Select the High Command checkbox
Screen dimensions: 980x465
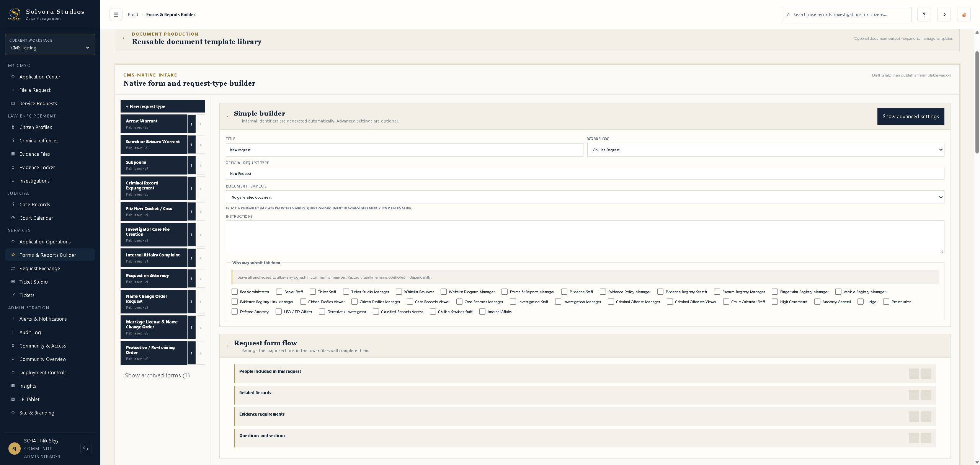click(x=775, y=302)
